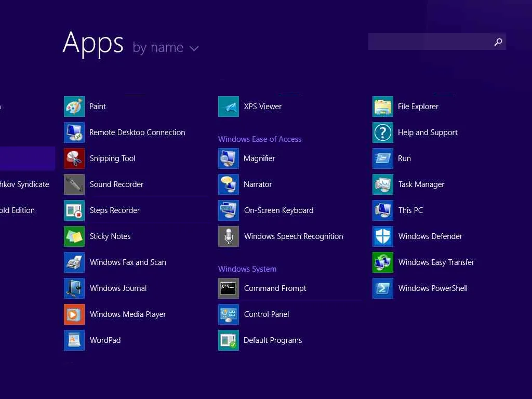The width and height of the screenshot is (532, 399).
Task: Open Windows Defender shield icon
Action: (383, 236)
